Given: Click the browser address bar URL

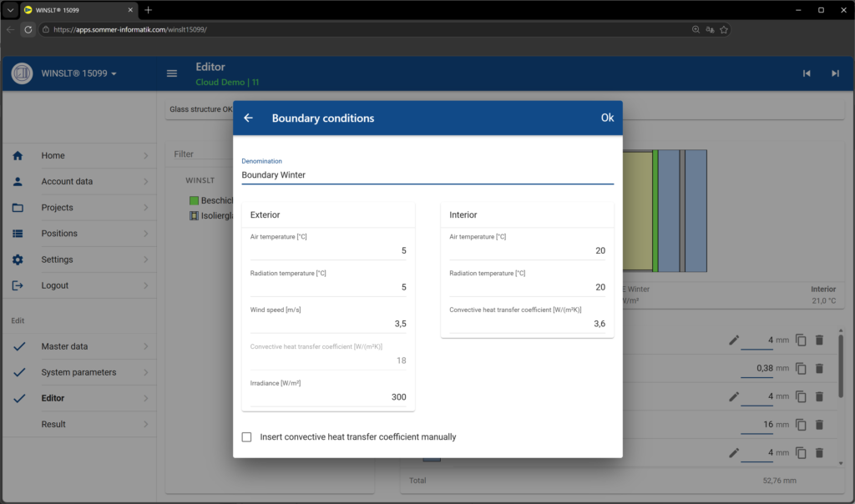Looking at the screenshot, I should [129, 29].
